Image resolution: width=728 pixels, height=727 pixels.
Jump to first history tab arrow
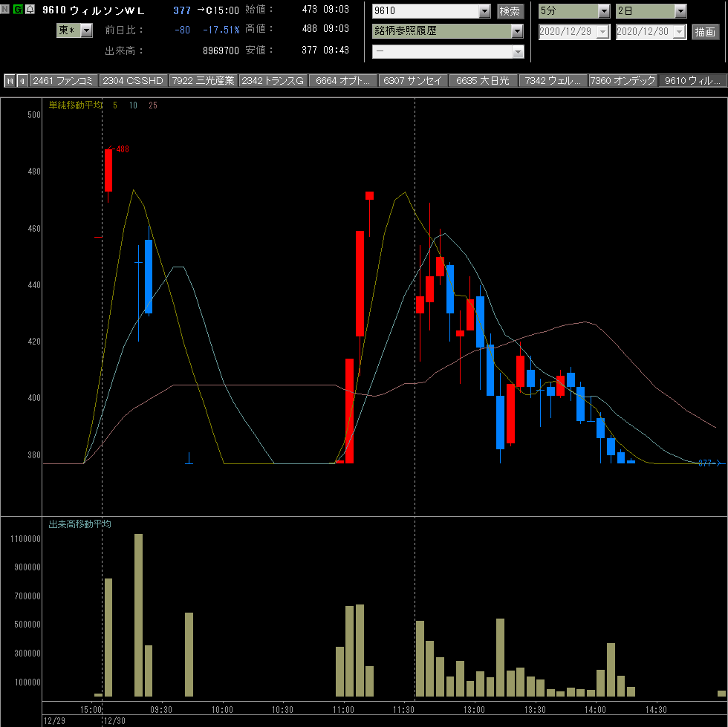(10, 81)
